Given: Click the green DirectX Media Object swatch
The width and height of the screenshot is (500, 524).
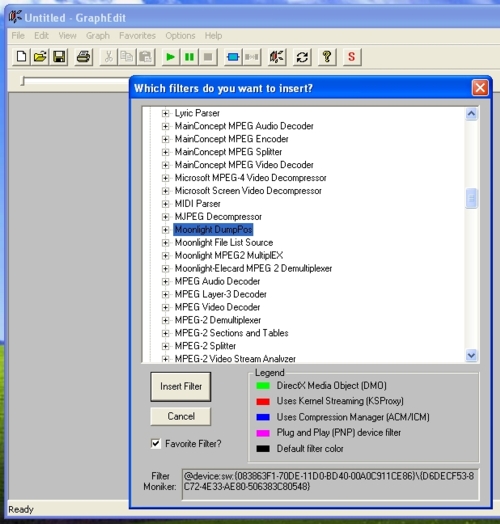Looking at the screenshot, I should click(263, 386).
